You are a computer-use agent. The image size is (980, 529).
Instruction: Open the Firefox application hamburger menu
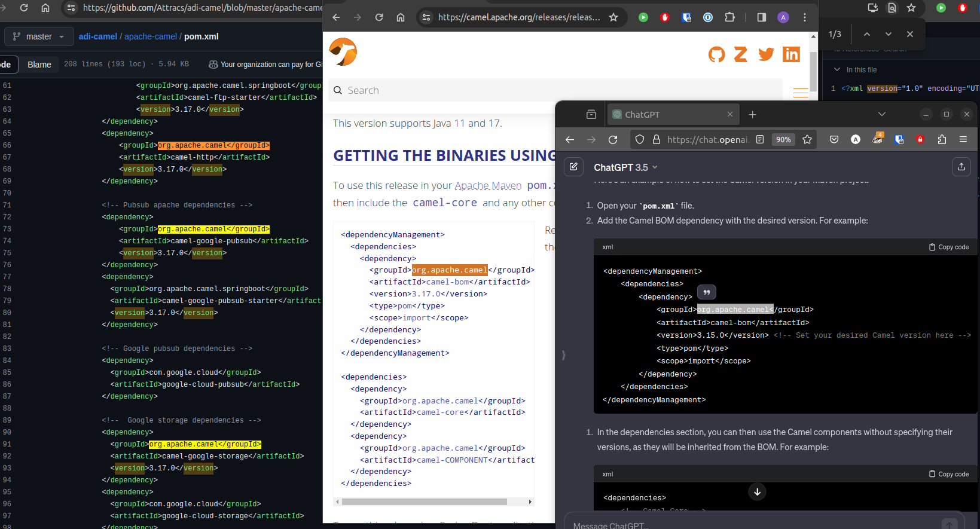pos(963,139)
